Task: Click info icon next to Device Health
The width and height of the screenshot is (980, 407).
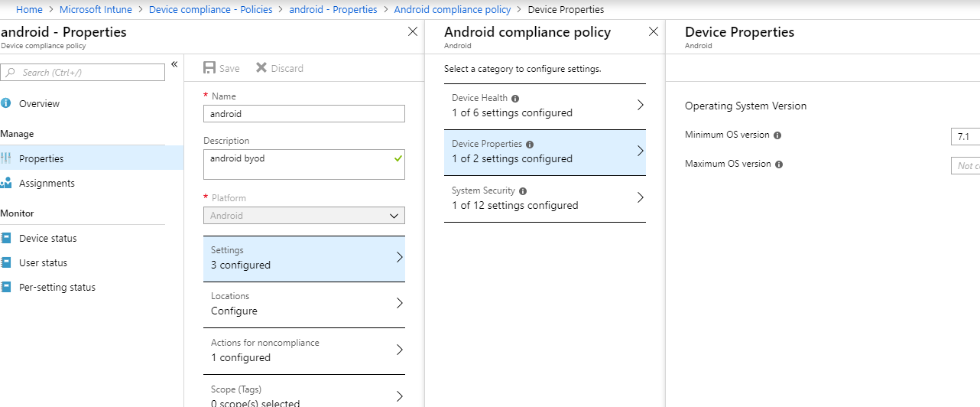Action: click(x=515, y=99)
